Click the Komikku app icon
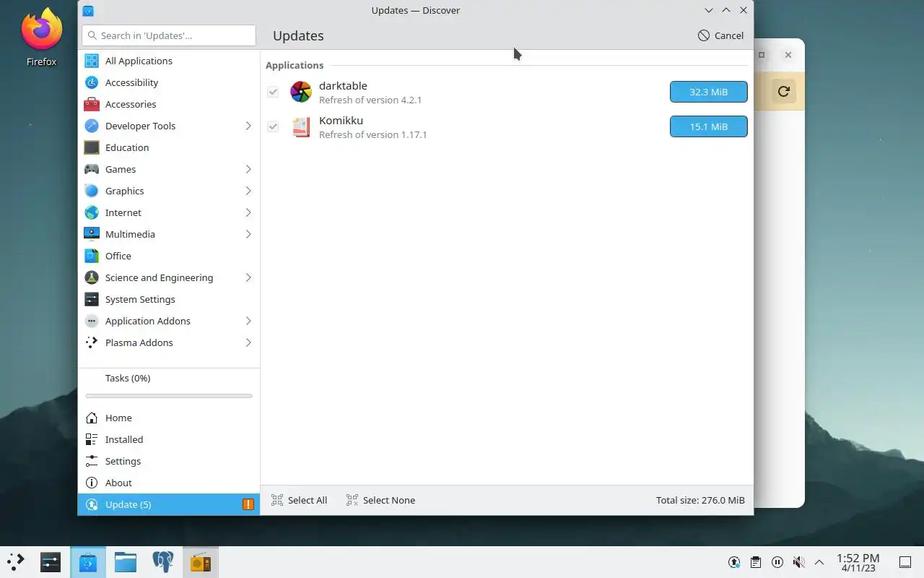Image resolution: width=924 pixels, height=578 pixels. [301, 126]
